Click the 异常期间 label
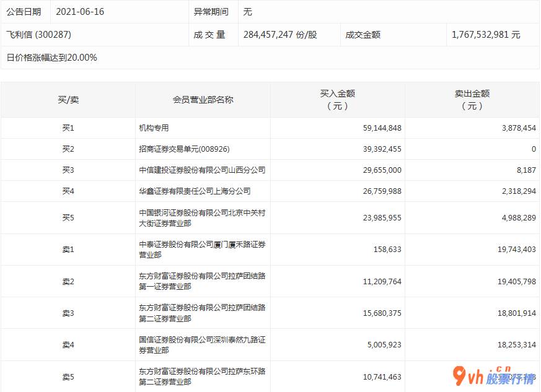The image size is (541, 392). (x=211, y=12)
